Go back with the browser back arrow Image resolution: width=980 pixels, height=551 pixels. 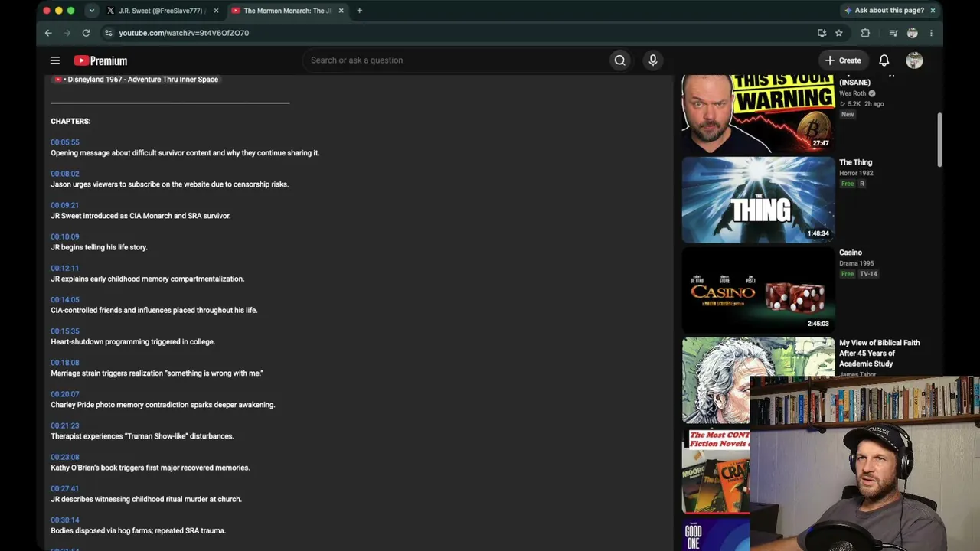(x=48, y=33)
